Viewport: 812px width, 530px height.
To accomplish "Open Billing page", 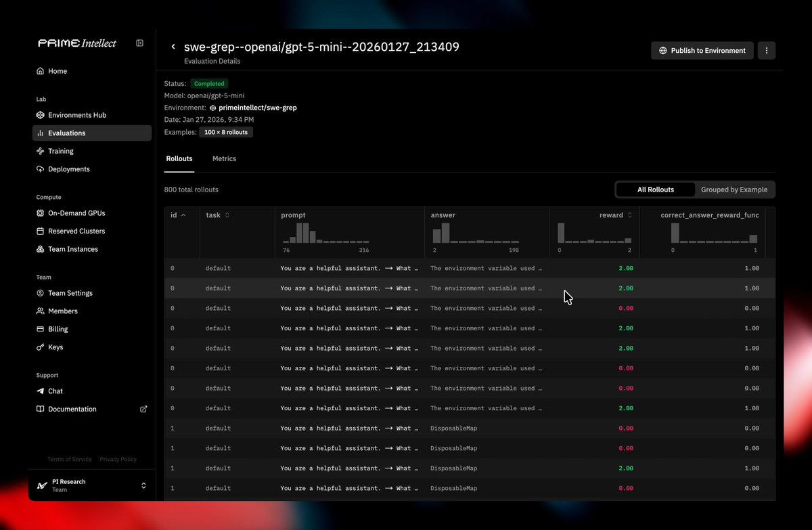I will [x=92, y=329].
